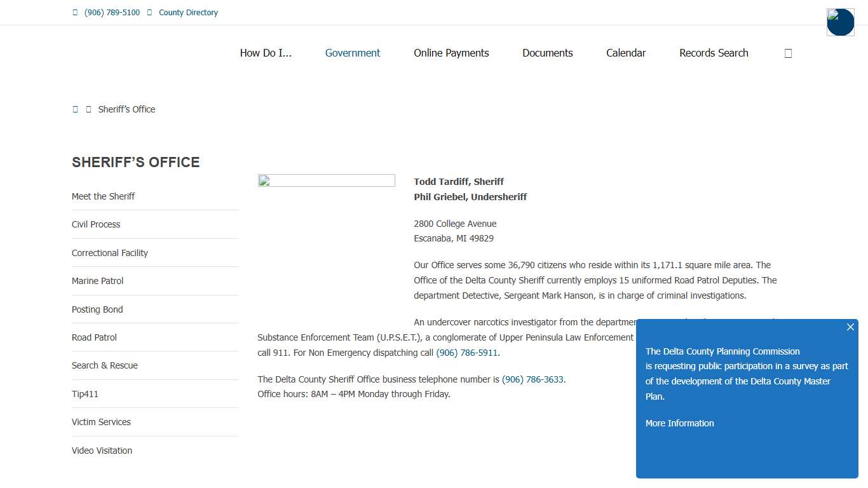Go to the Documents menu item

tap(547, 53)
